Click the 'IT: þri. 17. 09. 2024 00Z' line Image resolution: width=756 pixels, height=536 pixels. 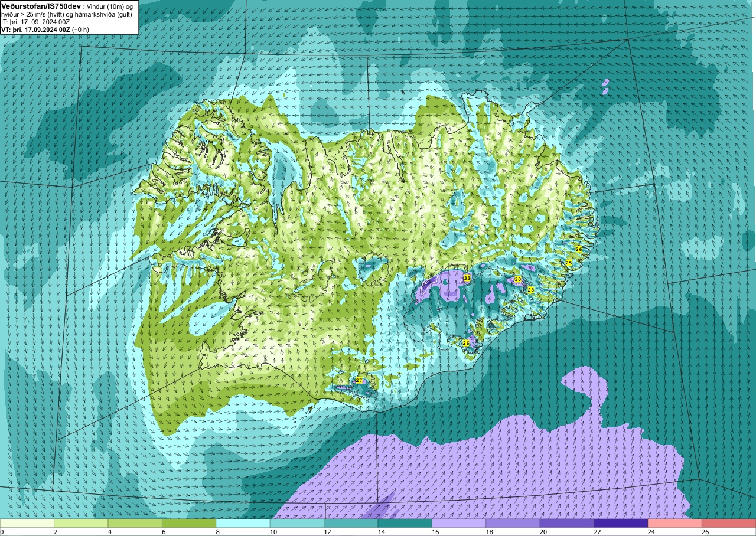click(x=35, y=22)
